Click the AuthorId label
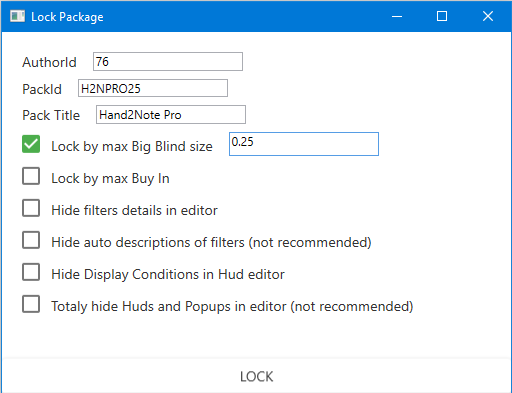The width and height of the screenshot is (512, 393). 49,62
